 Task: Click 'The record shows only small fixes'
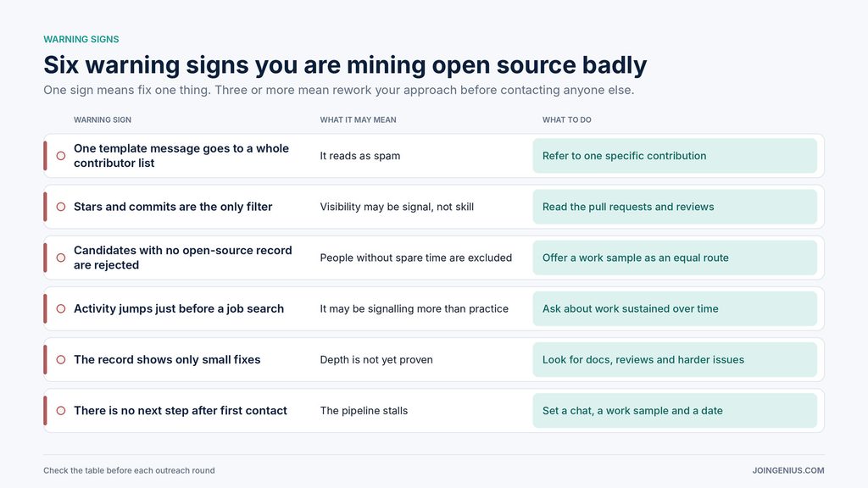point(167,359)
